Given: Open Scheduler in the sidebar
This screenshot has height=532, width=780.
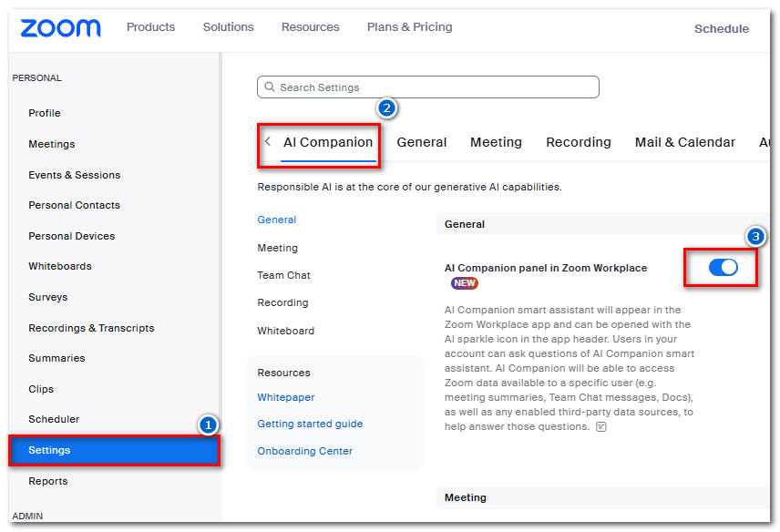Looking at the screenshot, I should [54, 419].
